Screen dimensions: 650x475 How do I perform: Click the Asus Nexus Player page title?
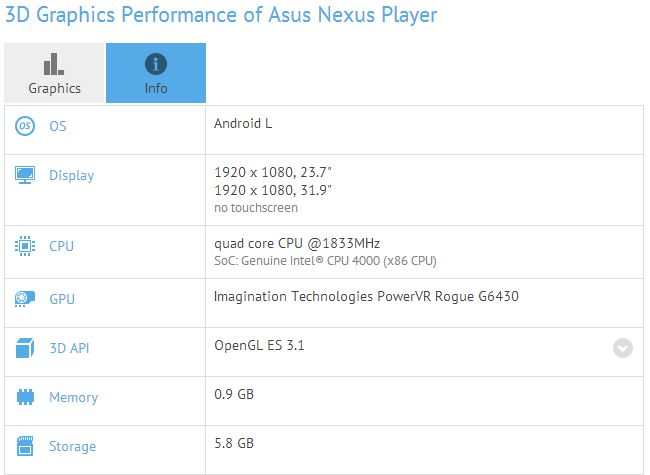click(x=220, y=16)
